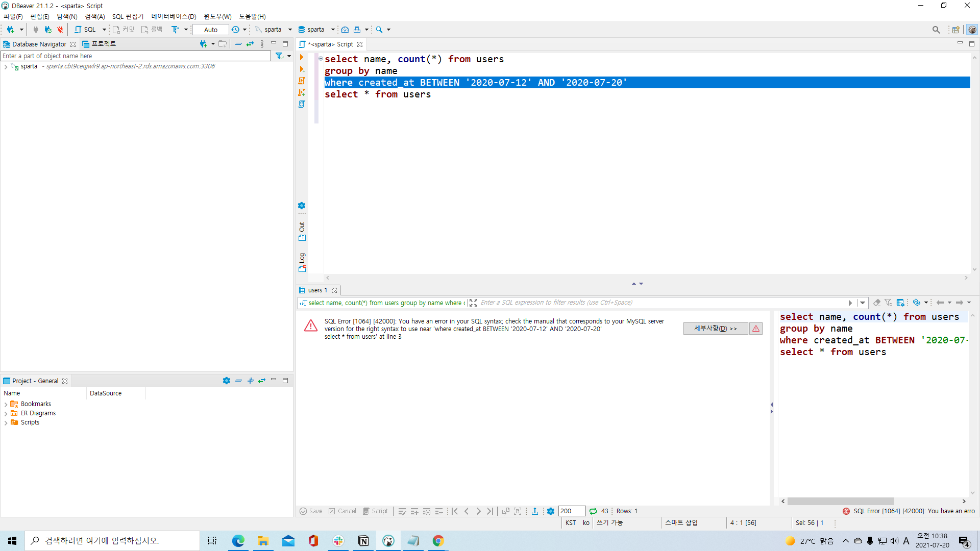Click the new database connection plug icon
Image resolution: width=980 pixels, height=551 pixels.
10,30
